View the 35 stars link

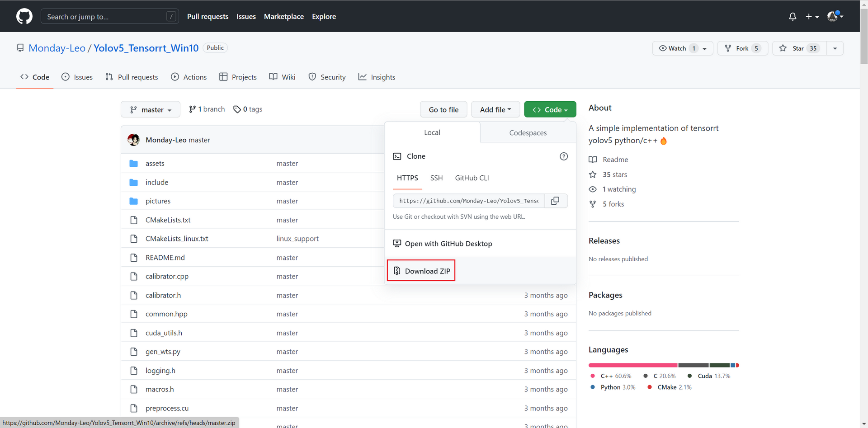tap(608, 174)
